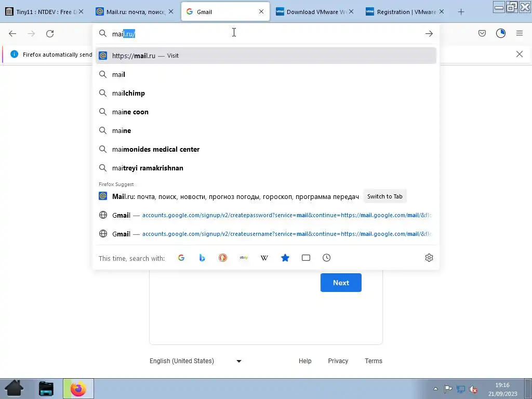Select 'maitreyi ramakrishnan' suggestion
Image resolution: width=532 pixels, height=399 pixels.
tap(266, 168)
